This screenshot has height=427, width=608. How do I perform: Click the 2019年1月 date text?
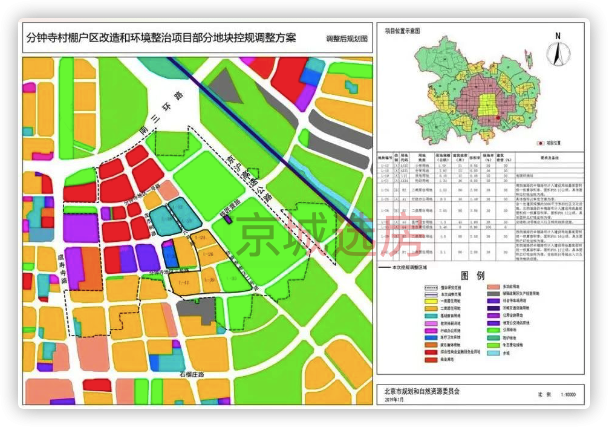394,399
